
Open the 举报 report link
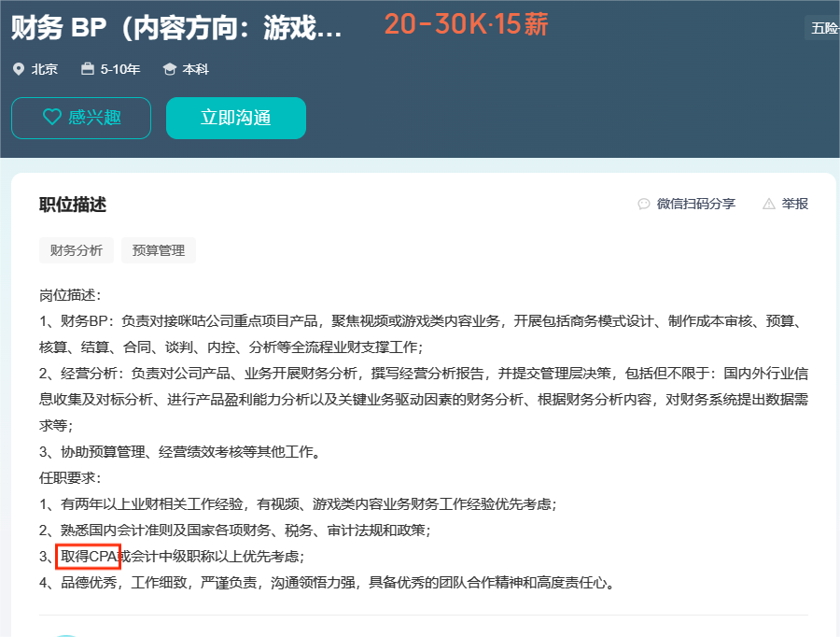(795, 204)
